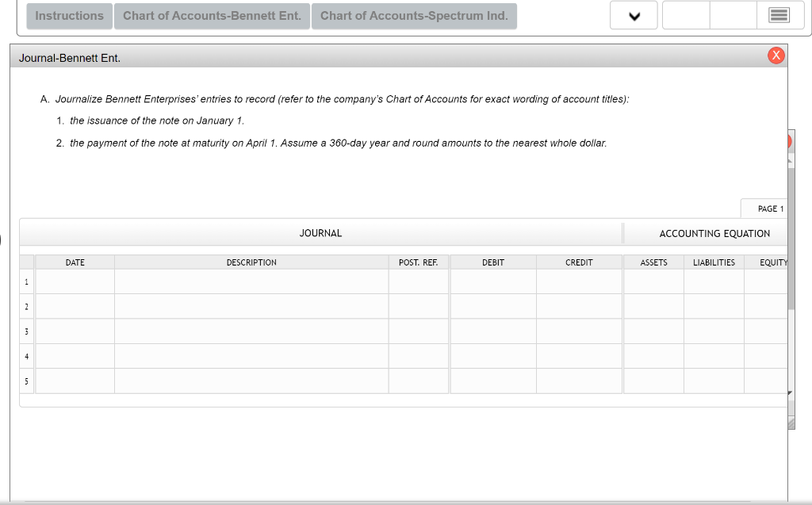Click the DATE field of row 1
The height and width of the screenshot is (505, 812).
75,282
